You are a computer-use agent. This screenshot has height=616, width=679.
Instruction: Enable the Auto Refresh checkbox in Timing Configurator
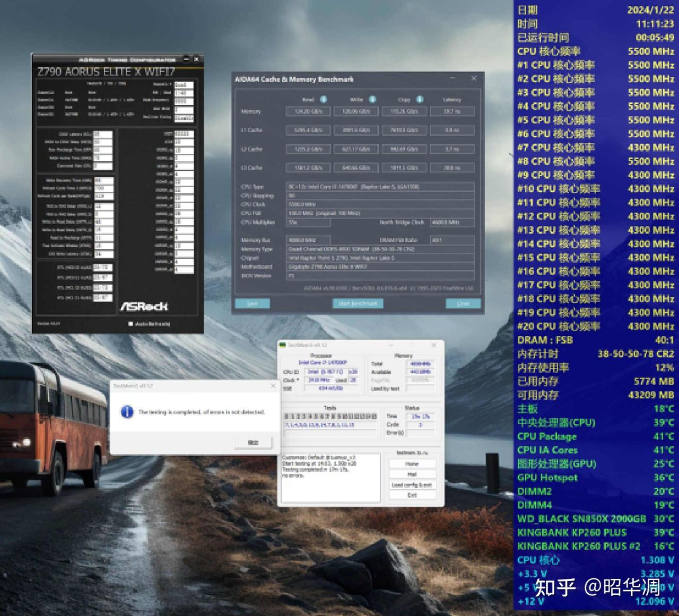pyautogui.click(x=130, y=323)
